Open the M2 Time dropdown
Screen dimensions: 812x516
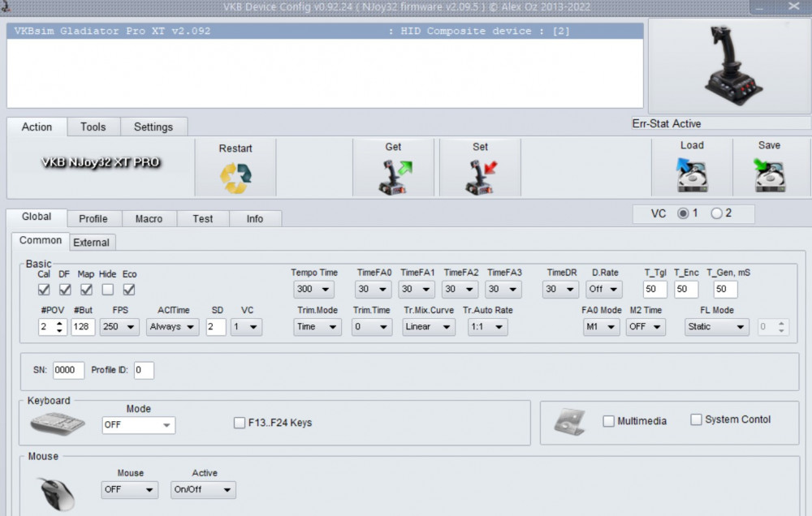click(x=646, y=327)
